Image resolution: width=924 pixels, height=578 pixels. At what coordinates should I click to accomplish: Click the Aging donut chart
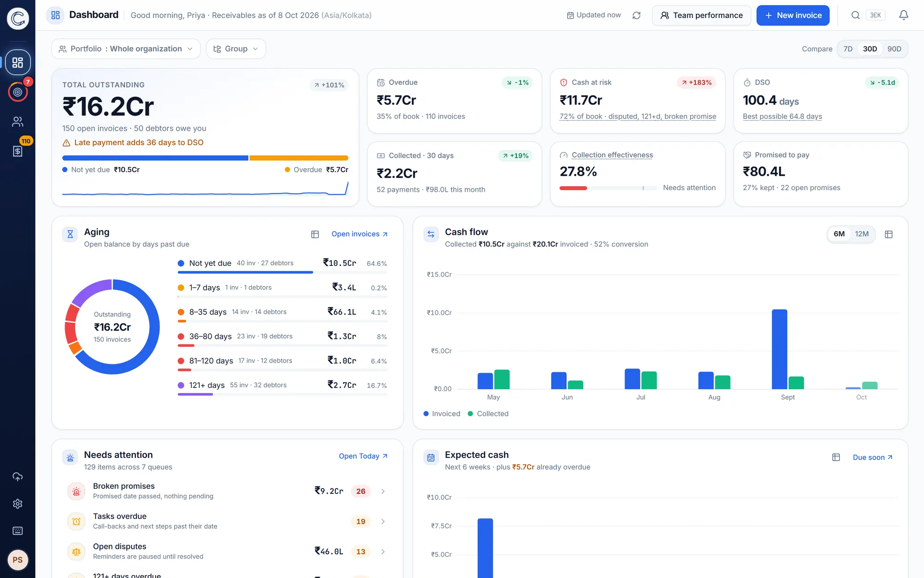pyautogui.click(x=112, y=327)
